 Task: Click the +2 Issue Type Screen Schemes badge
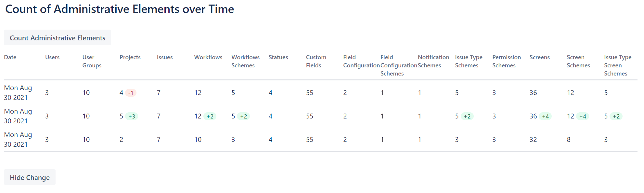tap(616, 116)
